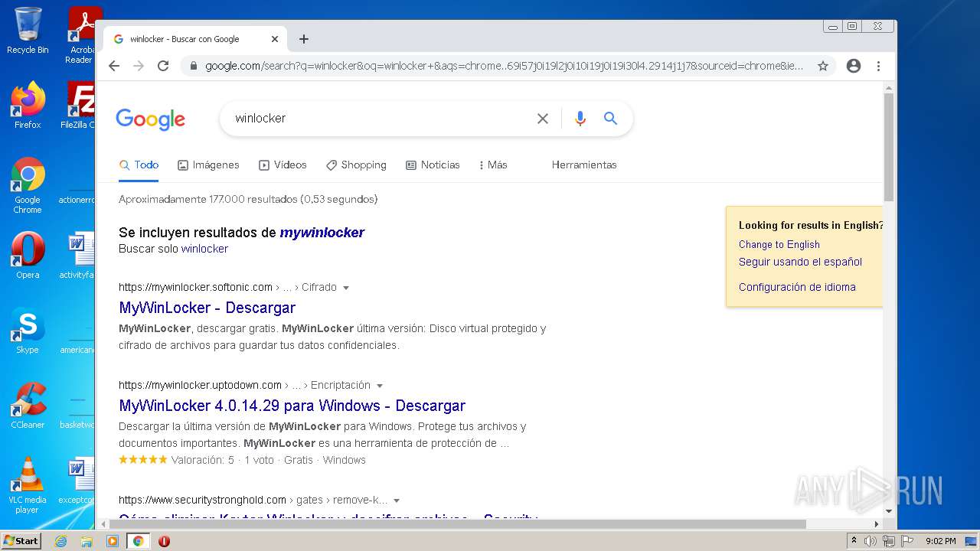The width and height of the screenshot is (980, 551).
Task: Open the Opera desktop shortcut
Action: click(x=28, y=255)
